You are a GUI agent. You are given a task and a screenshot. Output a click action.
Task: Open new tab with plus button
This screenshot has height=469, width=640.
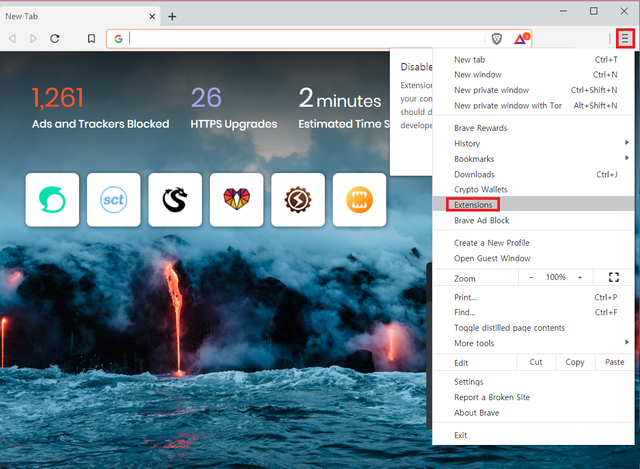[x=172, y=16]
